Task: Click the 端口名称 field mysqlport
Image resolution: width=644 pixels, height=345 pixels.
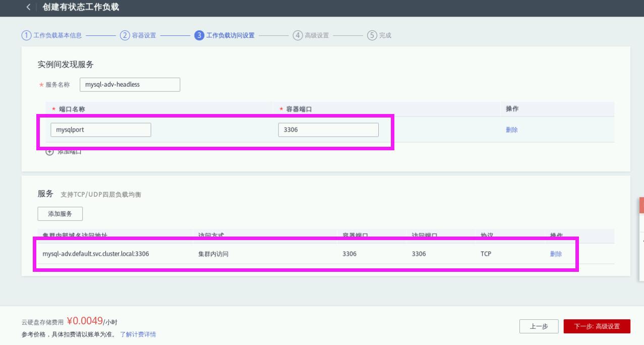Action: [x=101, y=130]
